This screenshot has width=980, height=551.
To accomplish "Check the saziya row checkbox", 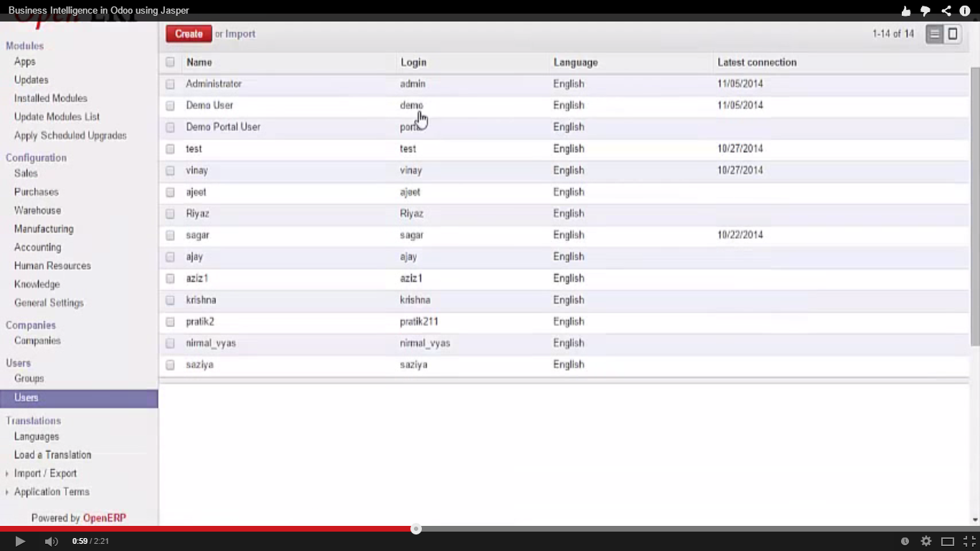I will [x=170, y=364].
